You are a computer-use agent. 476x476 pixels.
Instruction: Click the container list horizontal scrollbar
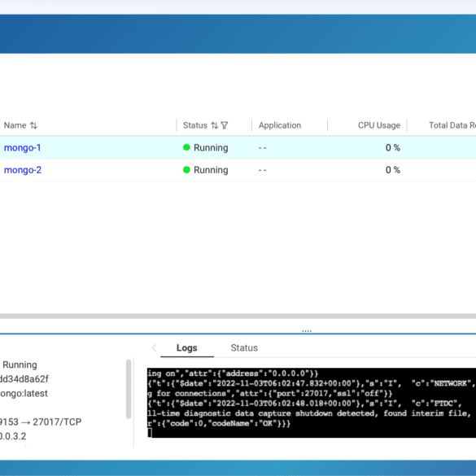pos(238,316)
